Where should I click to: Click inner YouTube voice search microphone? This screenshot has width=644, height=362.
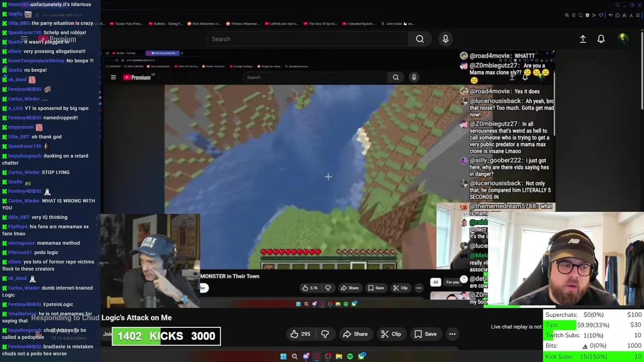pos(414,77)
